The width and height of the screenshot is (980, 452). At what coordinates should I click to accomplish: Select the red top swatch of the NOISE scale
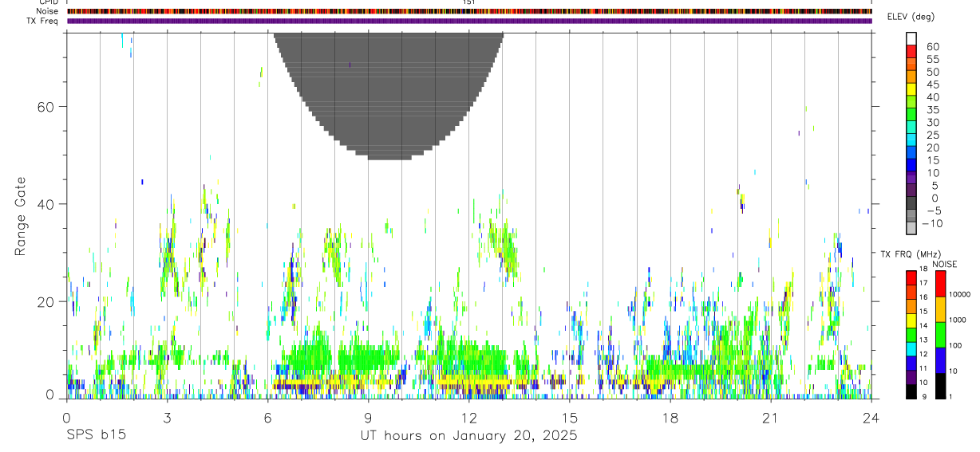click(941, 284)
